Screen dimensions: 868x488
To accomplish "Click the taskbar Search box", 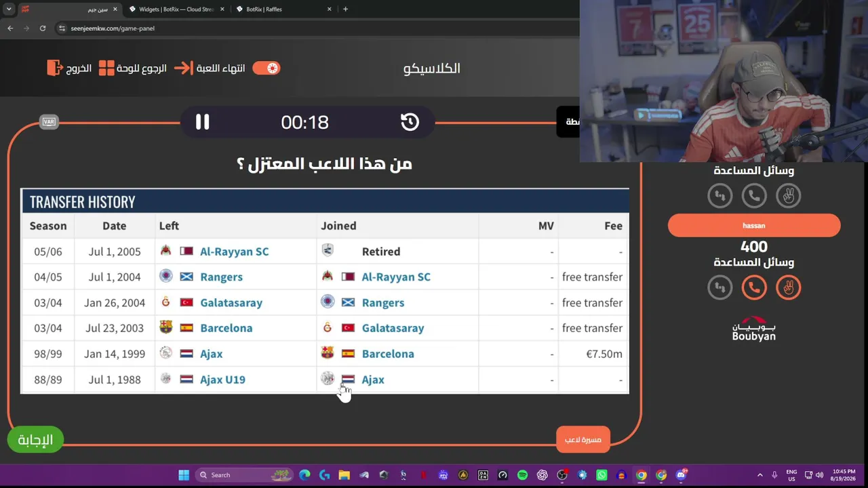I will tap(245, 475).
